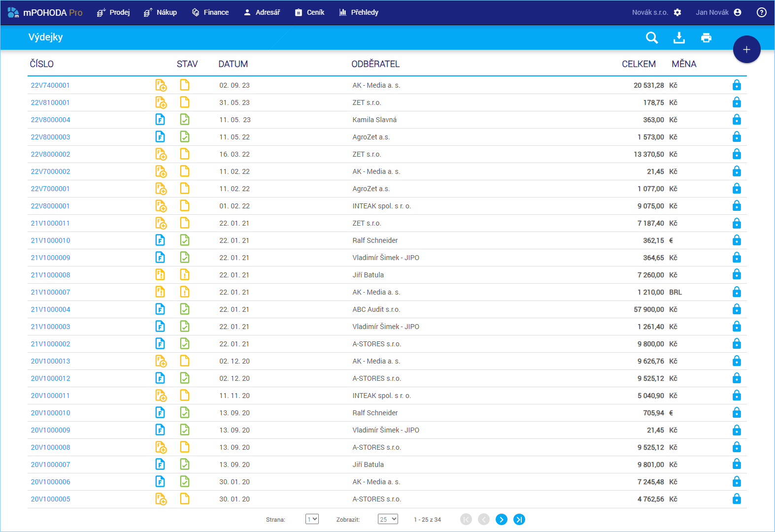Screen dimensions: 775x532
Task: Open the Nákup menu
Action: (160, 12)
